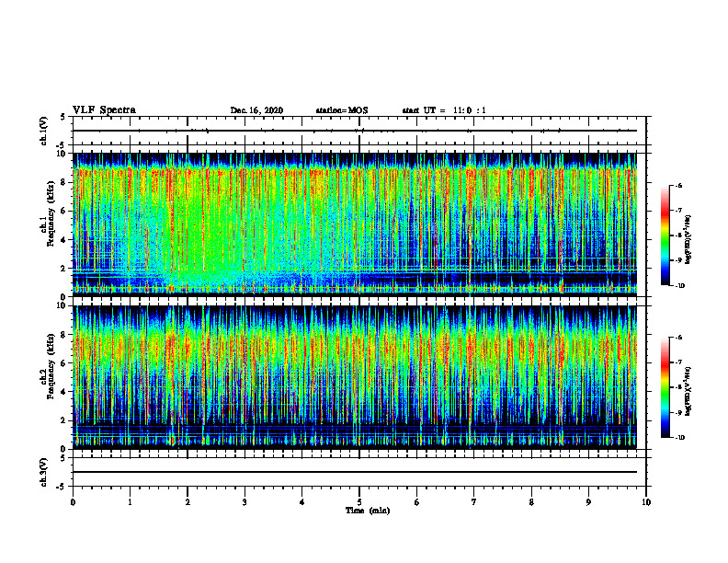Click the "ch.1(V)" waveform axis label

click(43, 131)
